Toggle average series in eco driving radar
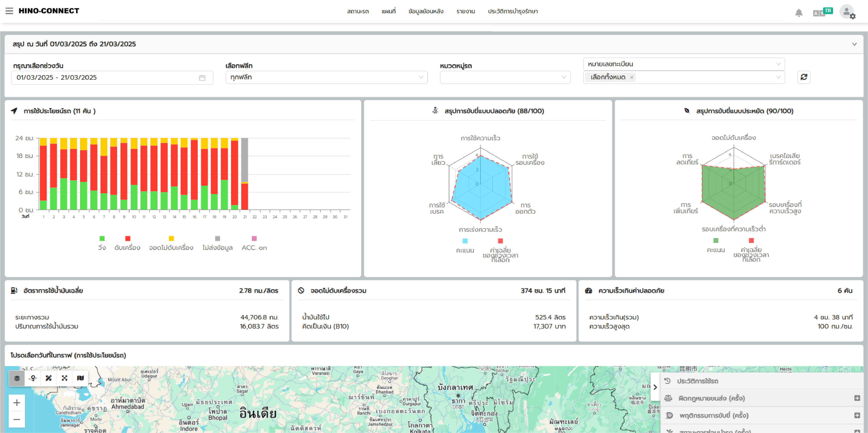 (x=751, y=250)
